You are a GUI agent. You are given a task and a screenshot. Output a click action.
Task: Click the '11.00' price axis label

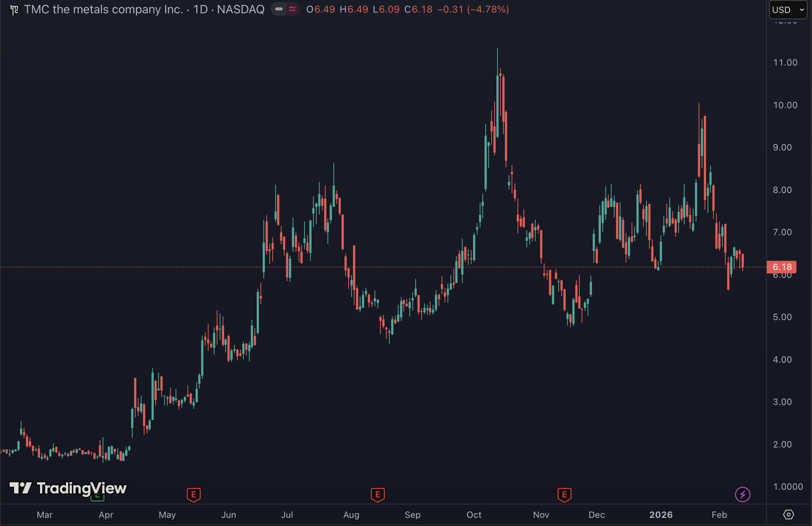(785, 63)
